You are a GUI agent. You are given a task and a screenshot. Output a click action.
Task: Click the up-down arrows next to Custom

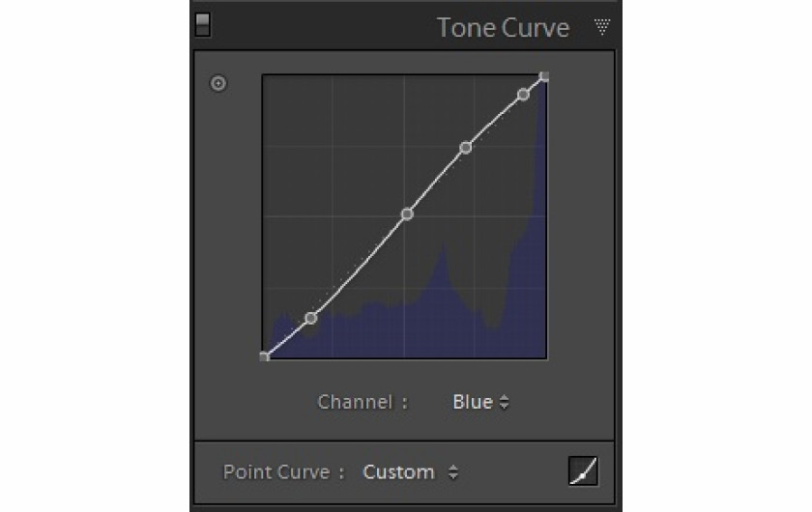[453, 472]
